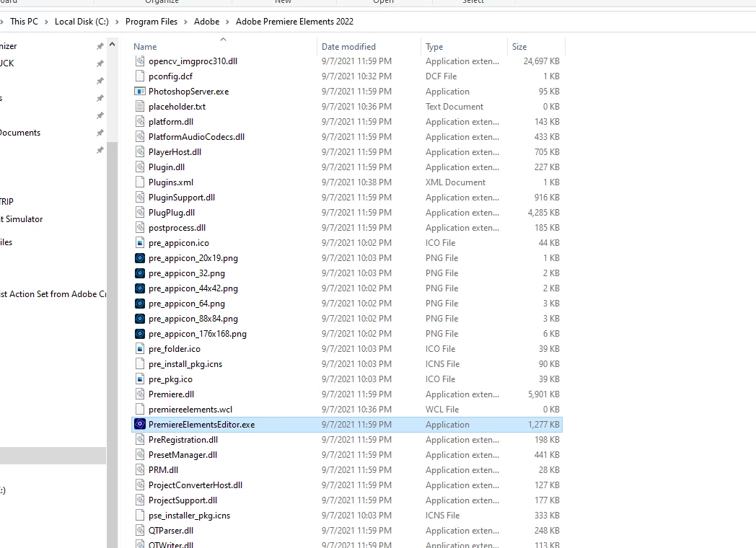This screenshot has height=548, width=756.
Task: Go to Local Disk (C:) in address bar
Action: pos(82,22)
